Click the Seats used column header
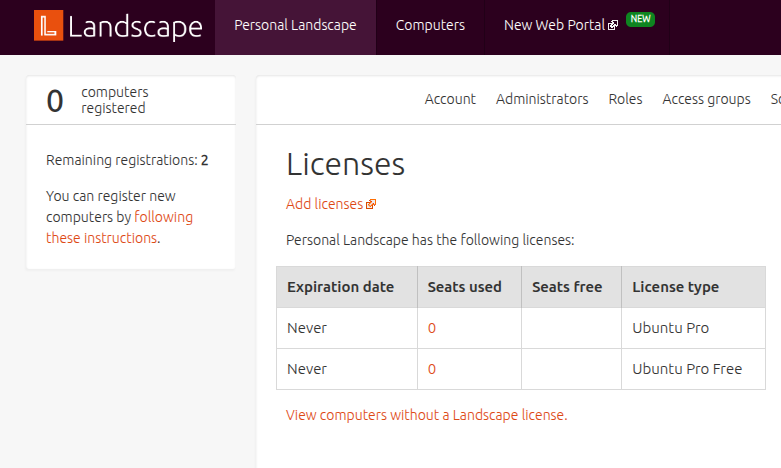 click(x=469, y=287)
